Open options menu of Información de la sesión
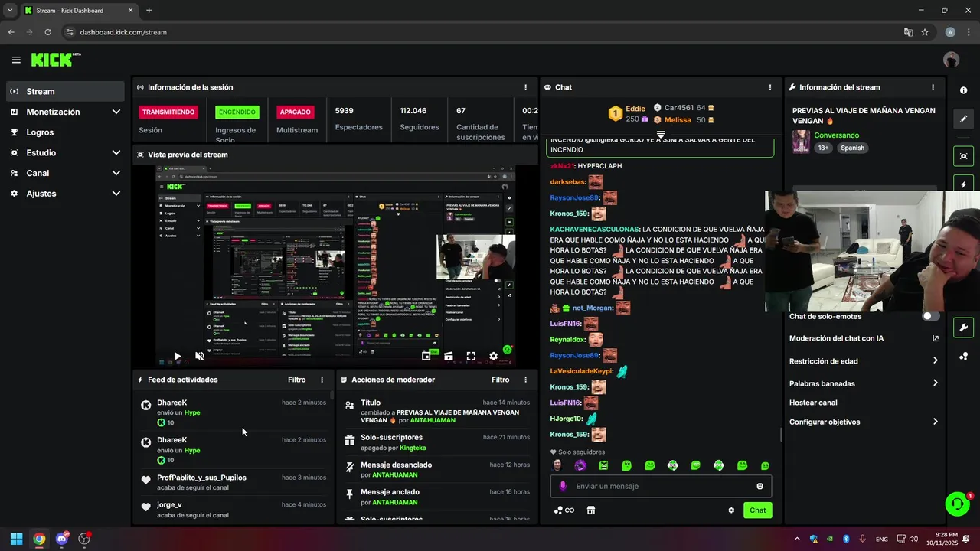 [525, 87]
